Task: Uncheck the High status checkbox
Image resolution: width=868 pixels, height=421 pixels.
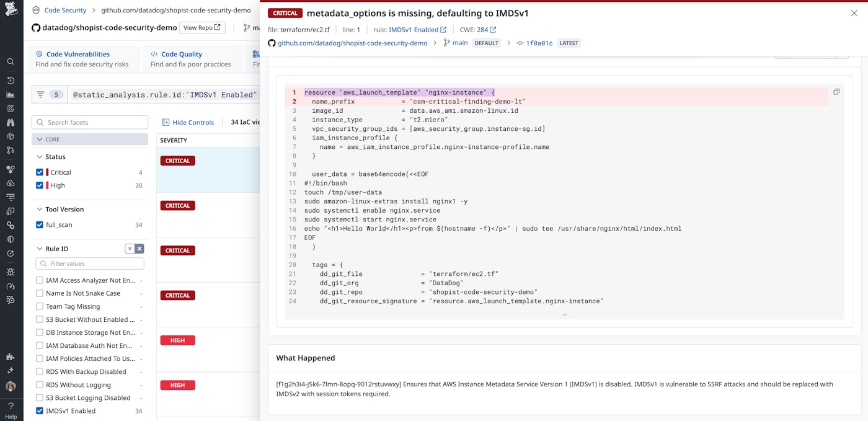Action: 40,185
